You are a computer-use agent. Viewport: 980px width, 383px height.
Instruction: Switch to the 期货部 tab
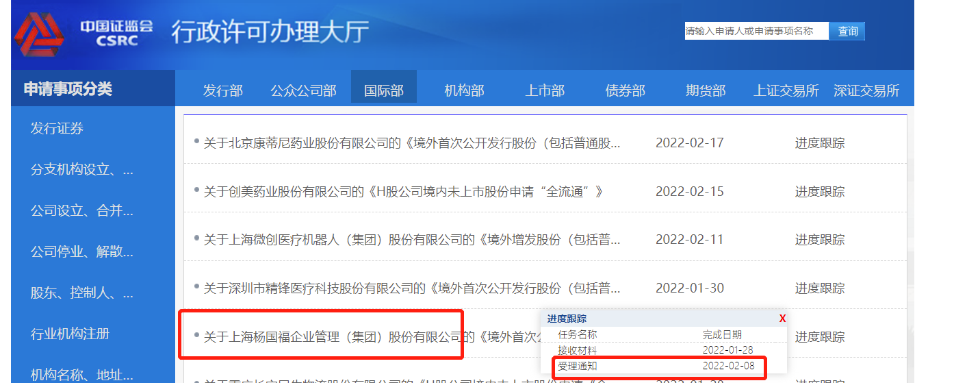point(706,90)
